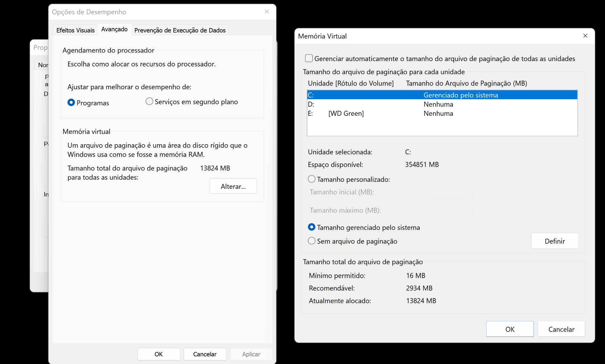Click the Definir button

[555, 241]
